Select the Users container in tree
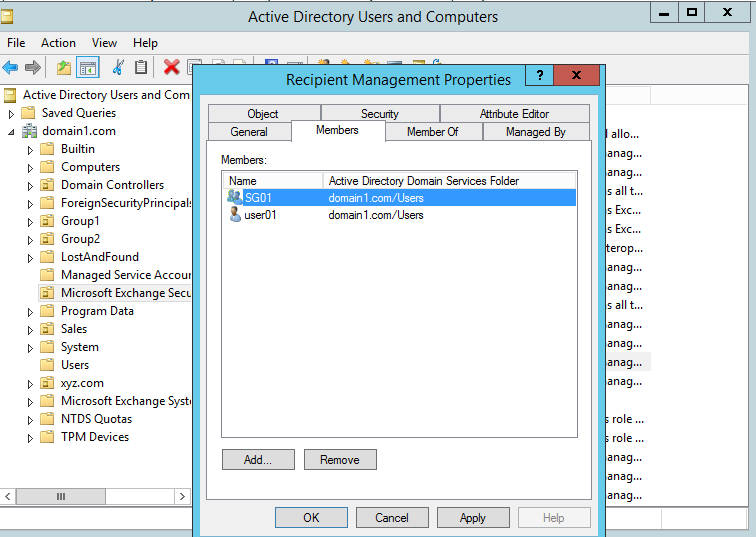The width and height of the screenshot is (756, 537). (75, 365)
